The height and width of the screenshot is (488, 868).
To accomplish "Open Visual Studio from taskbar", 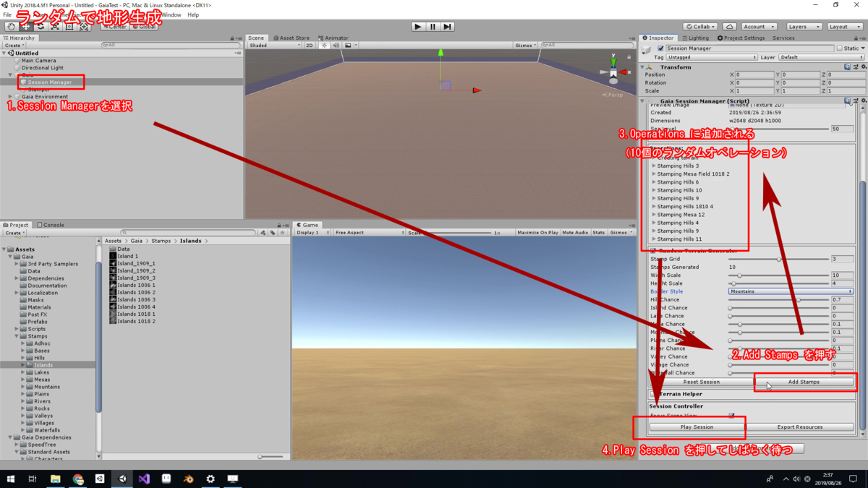I will tap(144, 479).
